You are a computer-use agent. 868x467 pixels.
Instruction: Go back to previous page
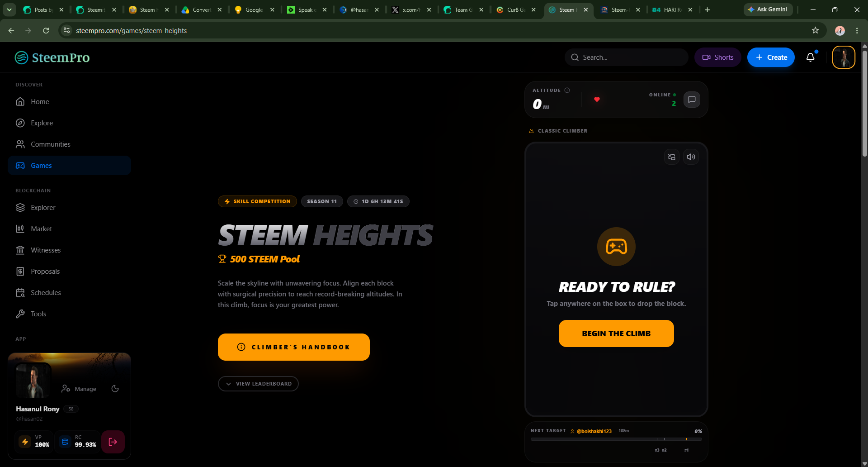(11, 30)
